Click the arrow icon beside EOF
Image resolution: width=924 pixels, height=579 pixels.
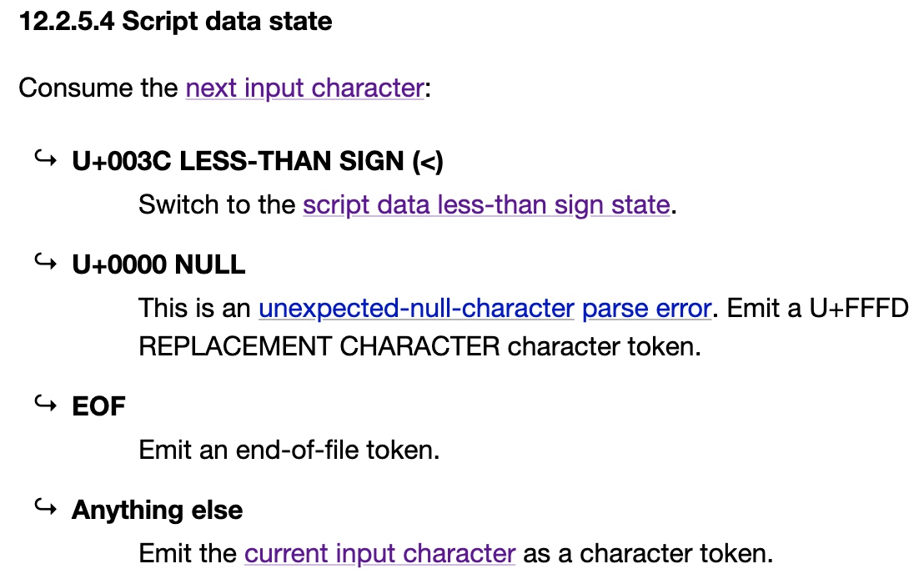(45, 403)
